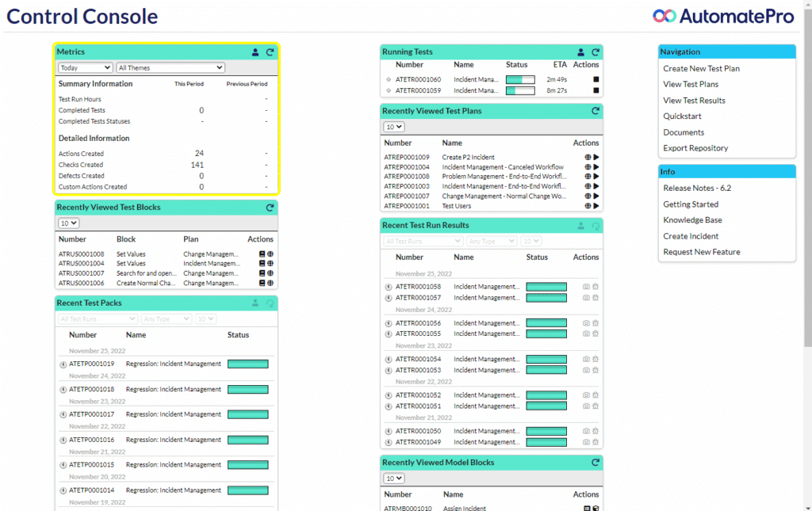812x511 pixels.
Task: Open row count dropdown in Recently Viewed Test Plans
Action: [394, 127]
